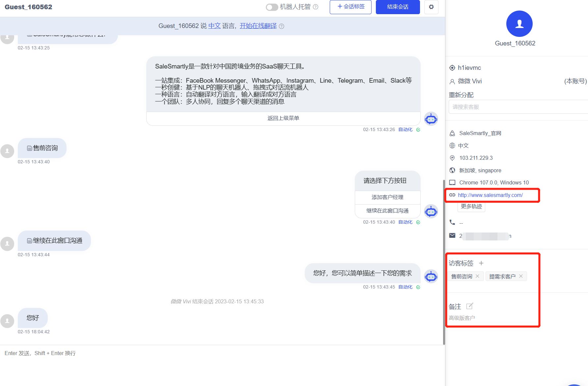Click the email envelope icon

452,235
